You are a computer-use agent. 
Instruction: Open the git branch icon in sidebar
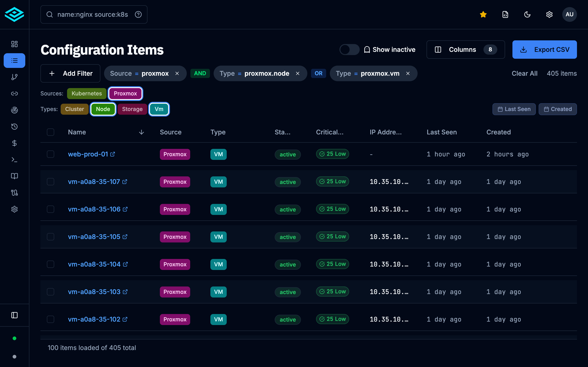coord(14,77)
